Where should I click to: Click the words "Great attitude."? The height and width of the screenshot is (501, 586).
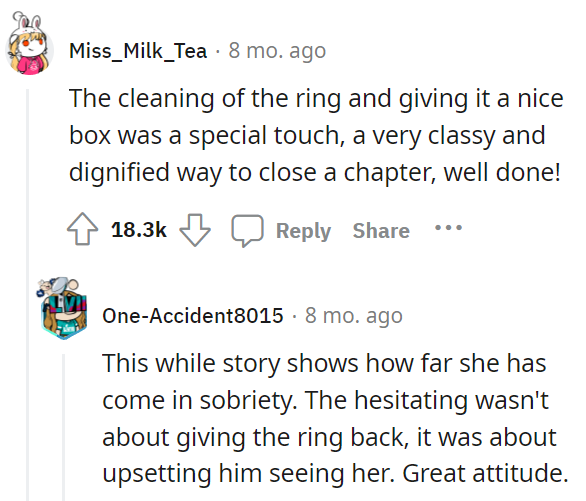click(x=485, y=473)
